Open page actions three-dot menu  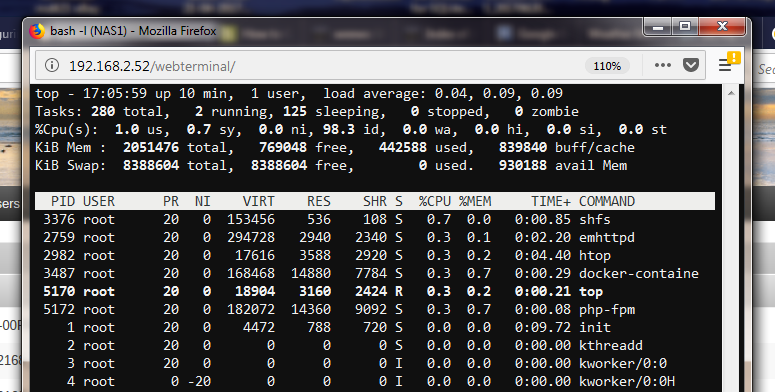coord(662,65)
